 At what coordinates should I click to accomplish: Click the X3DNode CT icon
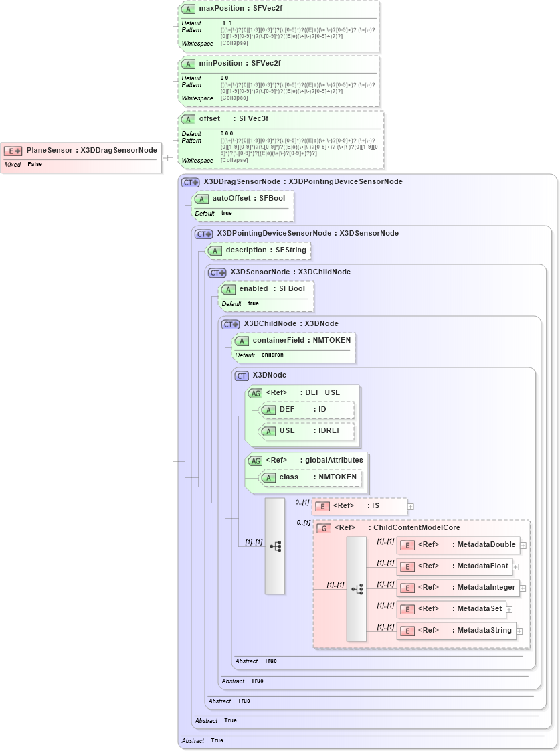coord(242,376)
